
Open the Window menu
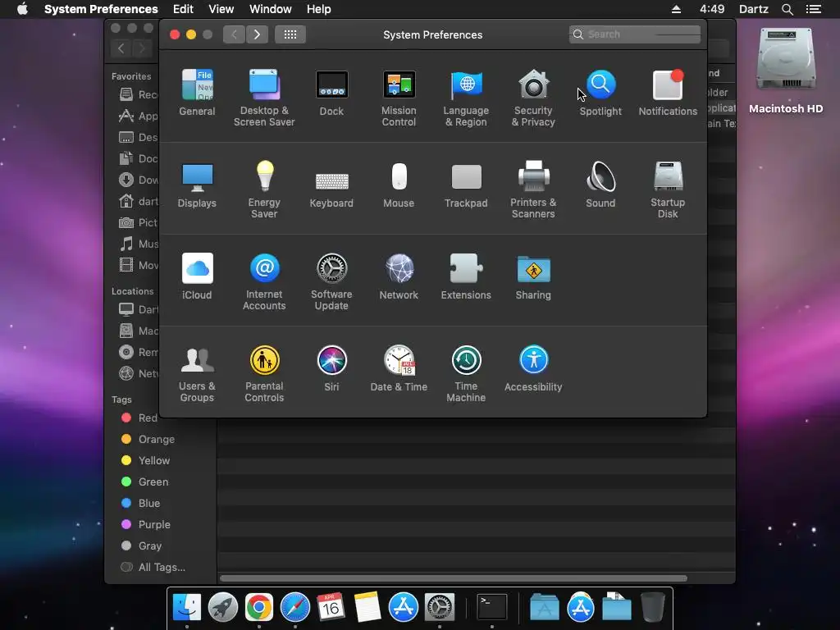(271, 9)
